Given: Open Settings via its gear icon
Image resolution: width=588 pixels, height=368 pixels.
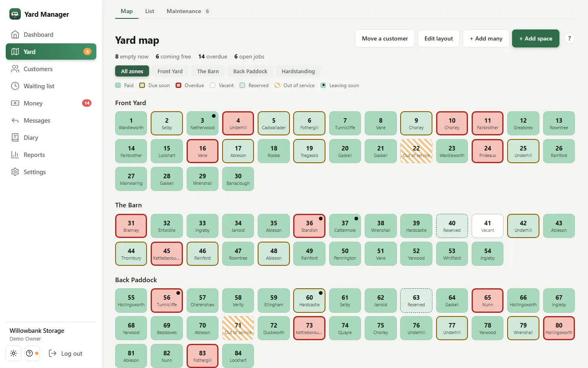Looking at the screenshot, I should (x=15, y=172).
